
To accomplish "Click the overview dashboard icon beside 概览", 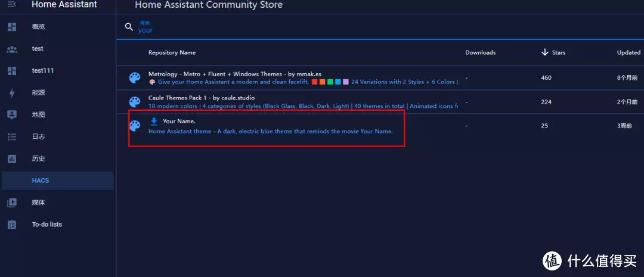I will click(12, 27).
